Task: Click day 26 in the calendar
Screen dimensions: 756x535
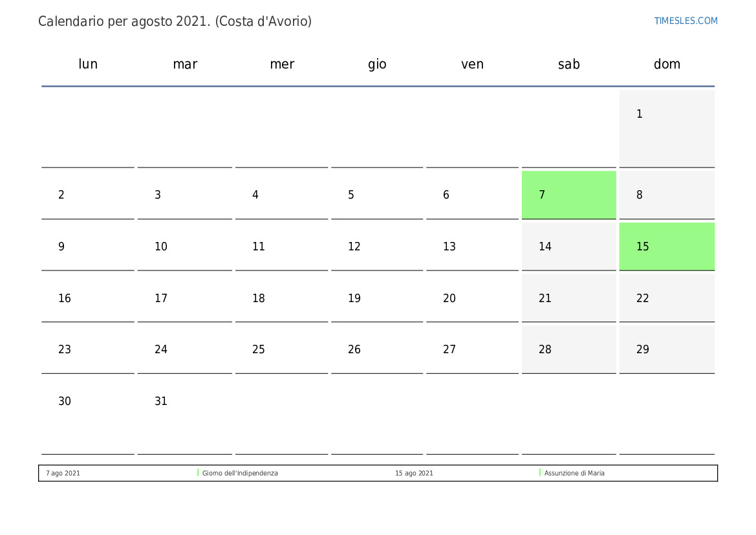Action: point(377,350)
